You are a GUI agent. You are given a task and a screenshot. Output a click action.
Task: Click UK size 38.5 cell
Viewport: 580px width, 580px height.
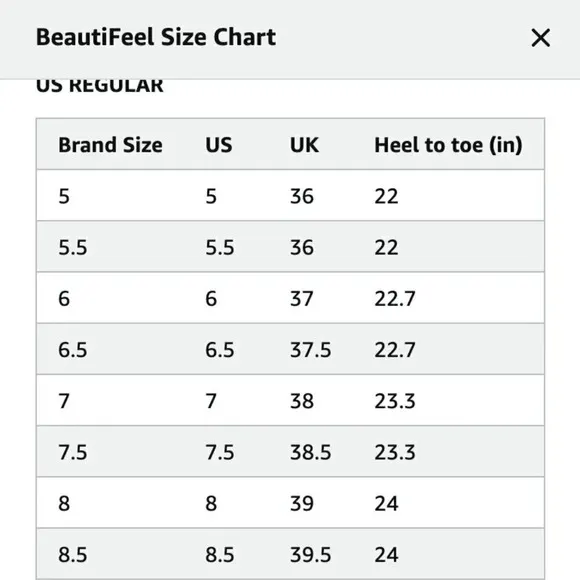[311, 452]
